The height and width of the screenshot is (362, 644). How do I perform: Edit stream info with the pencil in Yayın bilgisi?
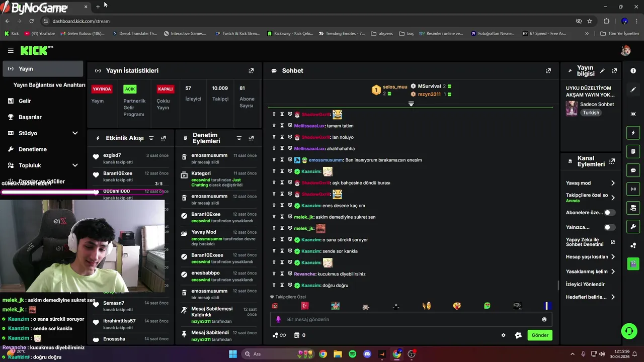pyautogui.click(x=602, y=71)
